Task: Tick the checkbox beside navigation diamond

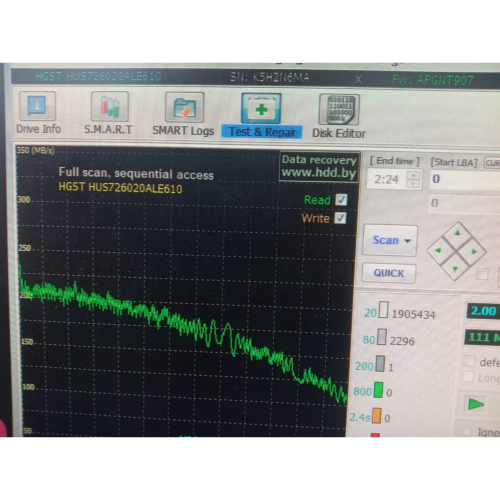Action: click(482, 274)
